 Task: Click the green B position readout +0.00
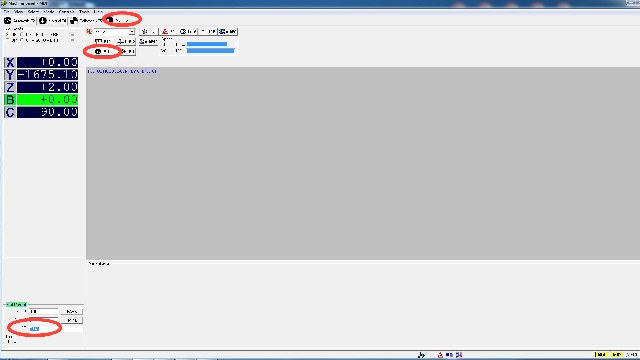pyautogui.click(x=47, y=100)
